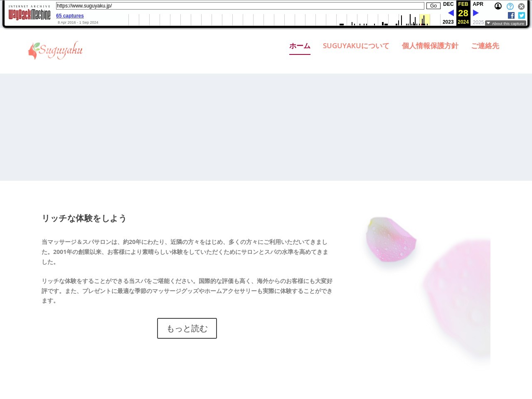The height and width of the screenshot is (399, 532).
Task: Click the Wayback Machine logo
Action: click(30, 13)
